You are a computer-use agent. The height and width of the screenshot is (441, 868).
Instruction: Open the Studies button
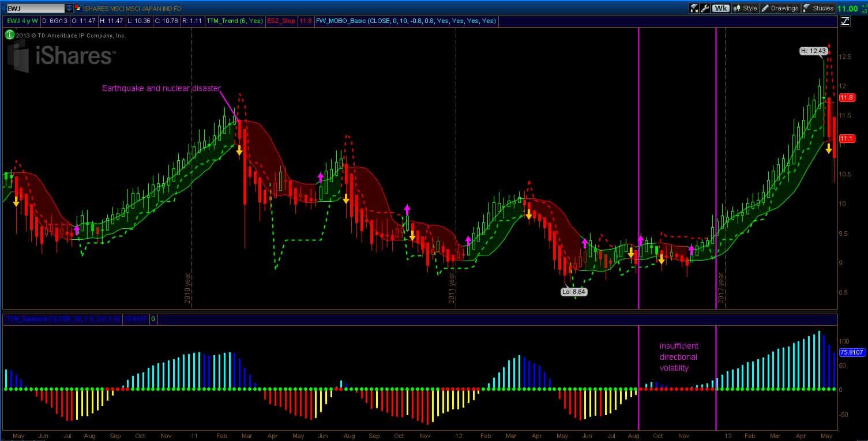click(818, 8)
